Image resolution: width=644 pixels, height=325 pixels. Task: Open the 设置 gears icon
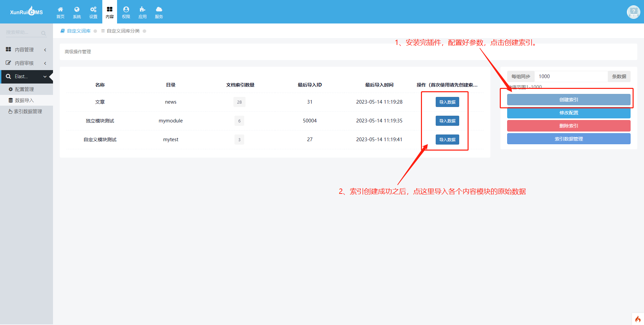(x=93, y=9)
